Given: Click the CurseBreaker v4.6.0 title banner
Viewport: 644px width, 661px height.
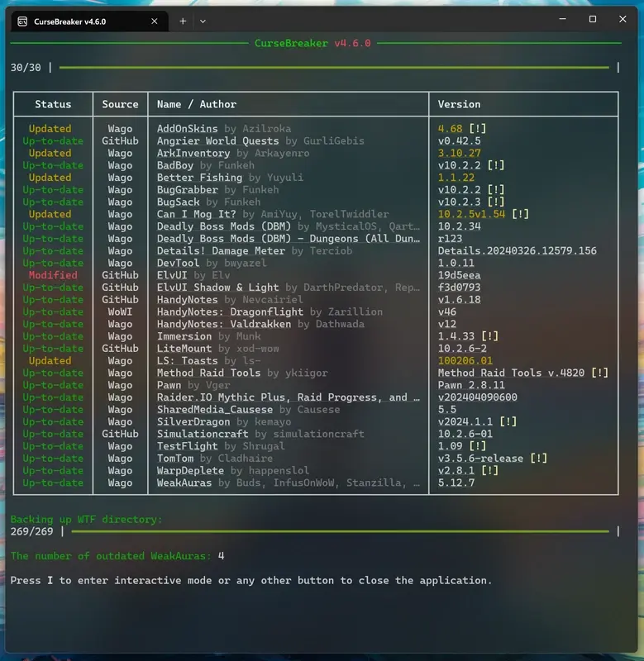Looking at the screenshot, I should pos(312,44).
